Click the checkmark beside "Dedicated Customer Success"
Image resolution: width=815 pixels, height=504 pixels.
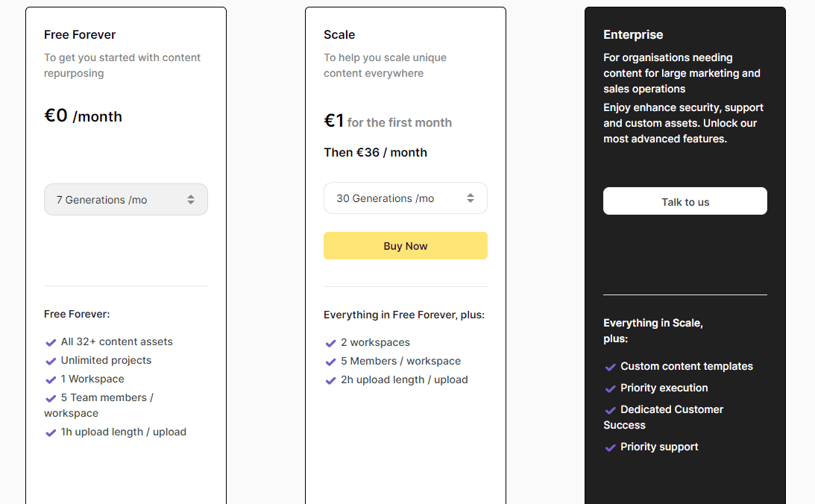coord(609,409)
